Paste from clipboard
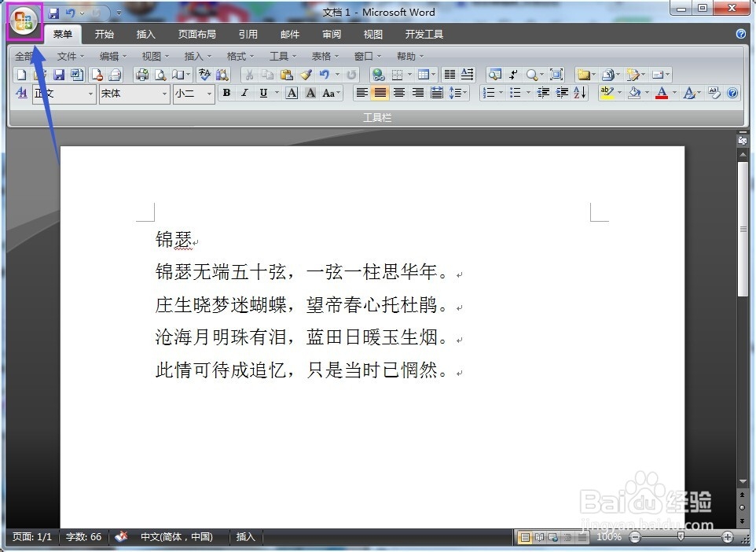756x552 pixels. pos(286,75)
